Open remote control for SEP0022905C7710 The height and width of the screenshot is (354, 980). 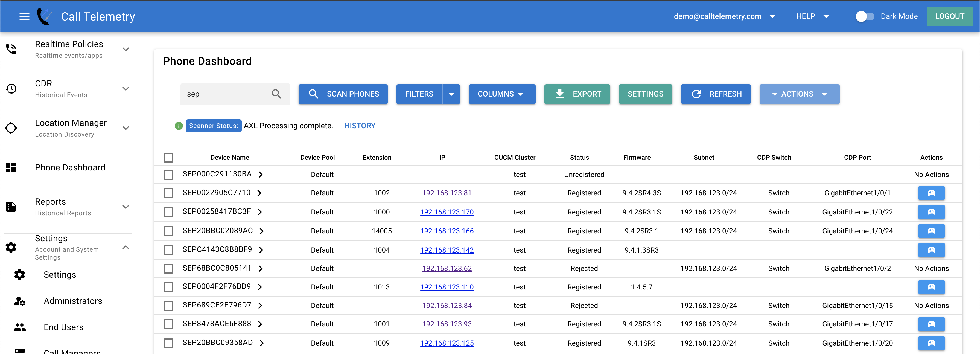tap(931, 193)
